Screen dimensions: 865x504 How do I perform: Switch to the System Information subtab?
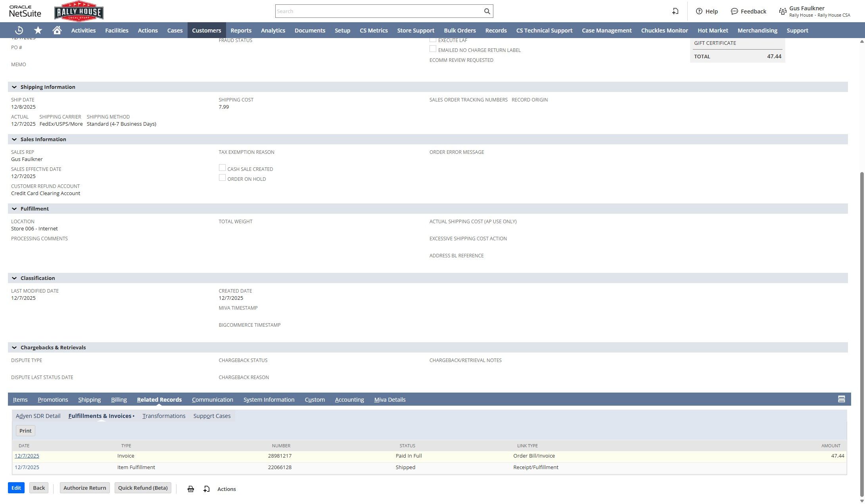tap(269, 399)
